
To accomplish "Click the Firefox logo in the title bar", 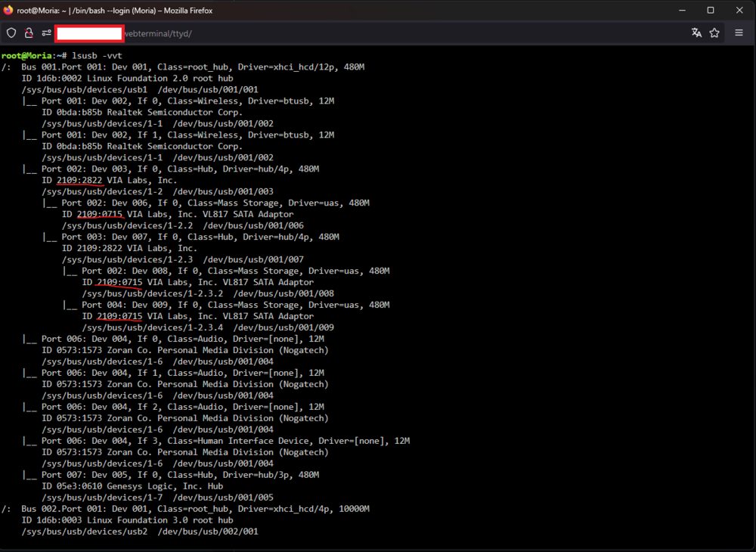I will (8, 10).
